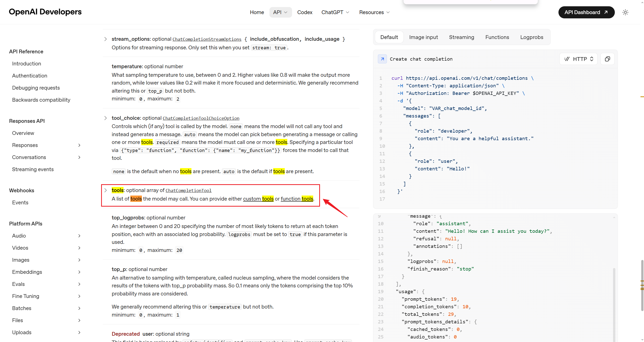Expand the tool_choice parameter

click(106, 118)
